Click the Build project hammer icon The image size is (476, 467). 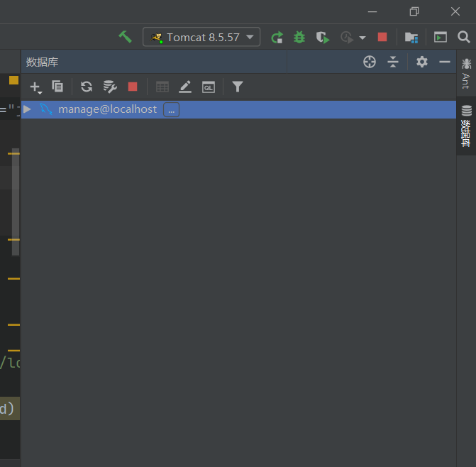tap(126, 37)
